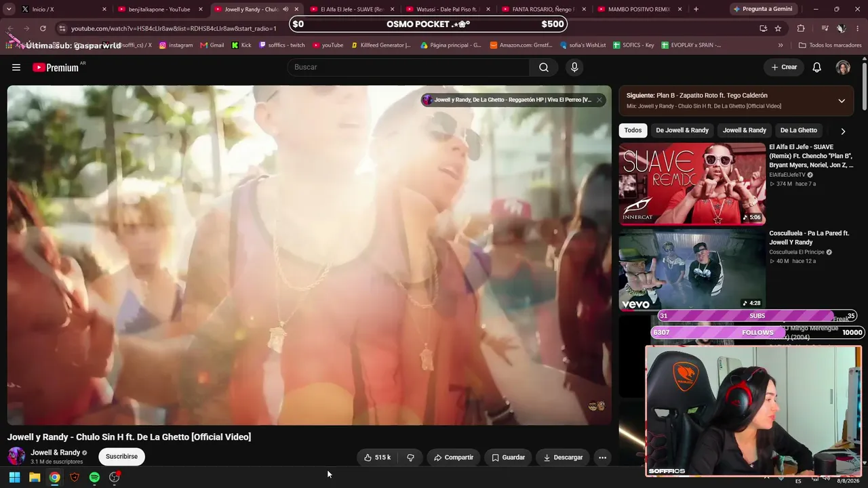Open Spotify from the taskbar
Image resolution: width=868 pixels, height=488 pixels.
[x=94, y=477]
